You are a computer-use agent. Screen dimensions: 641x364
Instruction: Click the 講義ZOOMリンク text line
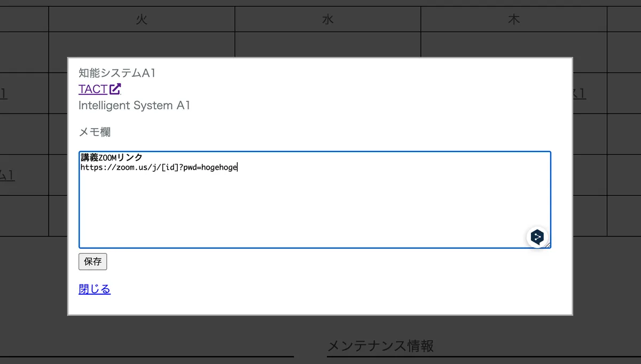pyautogui.click(x=111, y=157)
